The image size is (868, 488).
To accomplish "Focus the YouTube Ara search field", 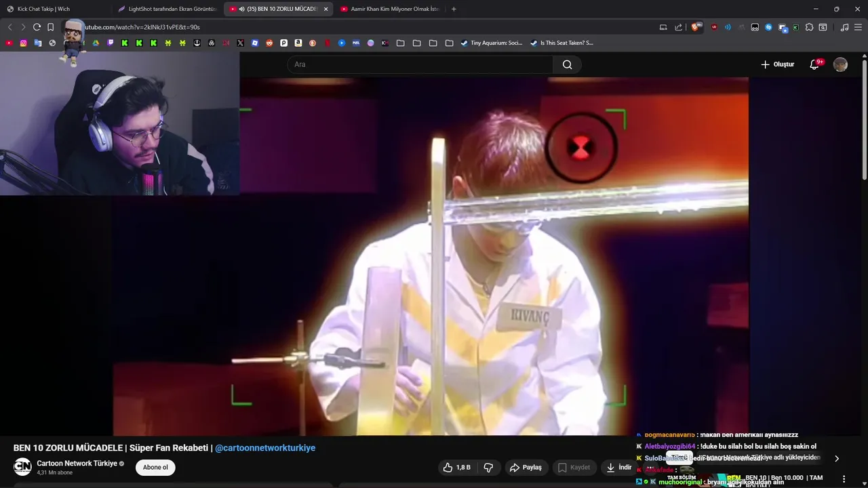I will click(420, 64).
